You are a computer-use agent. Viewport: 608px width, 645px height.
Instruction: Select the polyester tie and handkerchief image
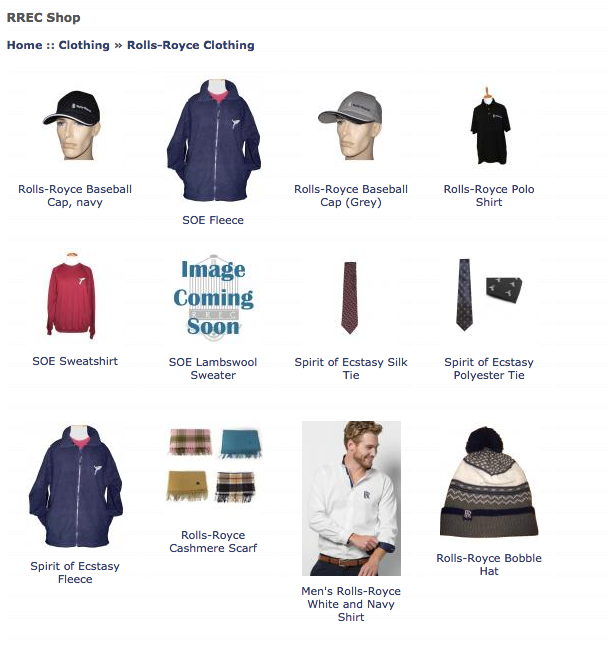point(489,295)
